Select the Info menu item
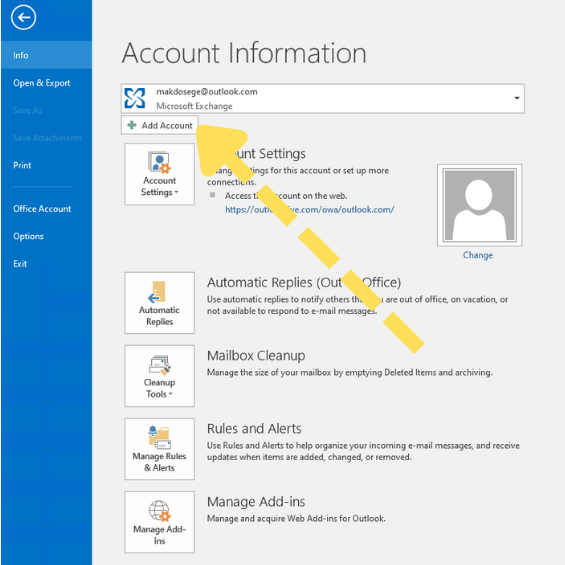 click(x=46, y=55)
